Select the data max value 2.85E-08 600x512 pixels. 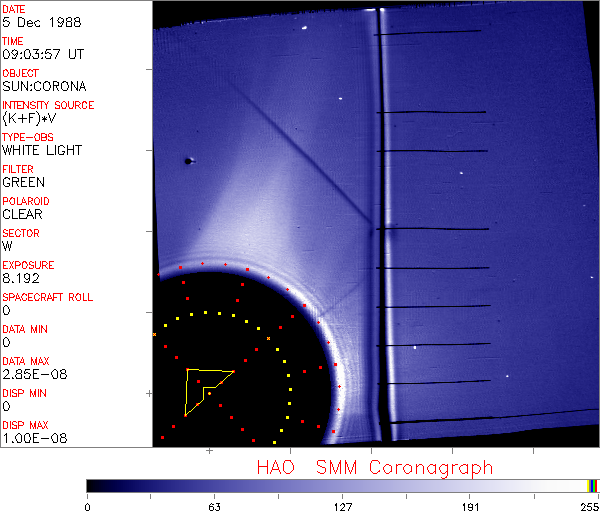tap(35, 374)
